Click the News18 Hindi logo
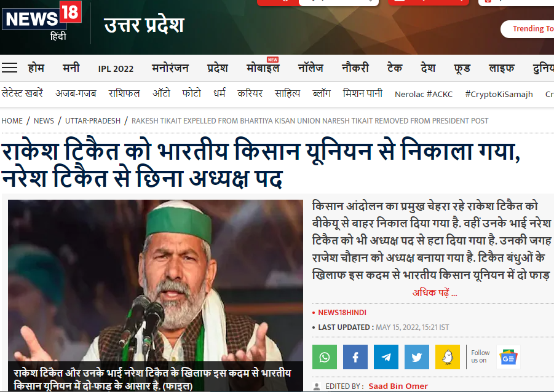 pyautogui.click(x=42, y=21)
